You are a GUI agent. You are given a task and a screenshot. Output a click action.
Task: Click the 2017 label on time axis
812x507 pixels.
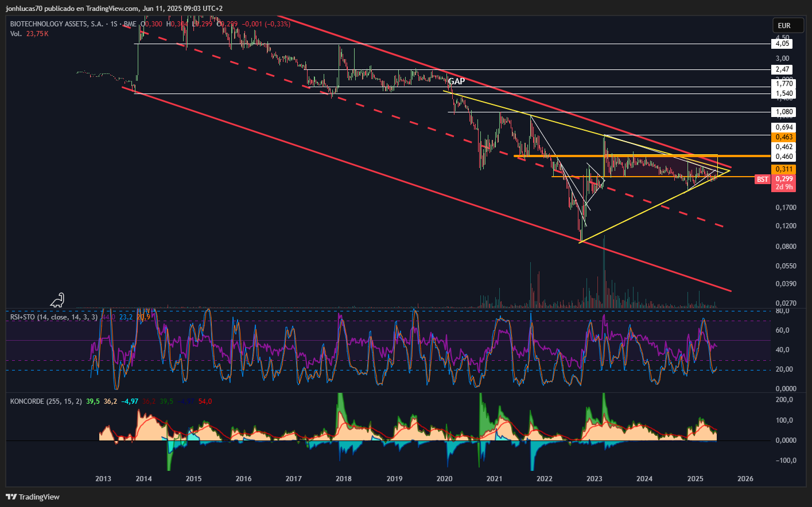click(x=293, y=479)
